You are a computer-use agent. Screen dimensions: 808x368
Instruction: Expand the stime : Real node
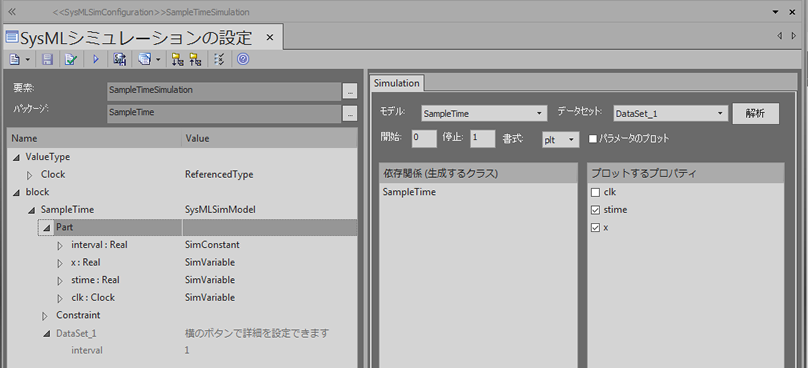(60, 280)
